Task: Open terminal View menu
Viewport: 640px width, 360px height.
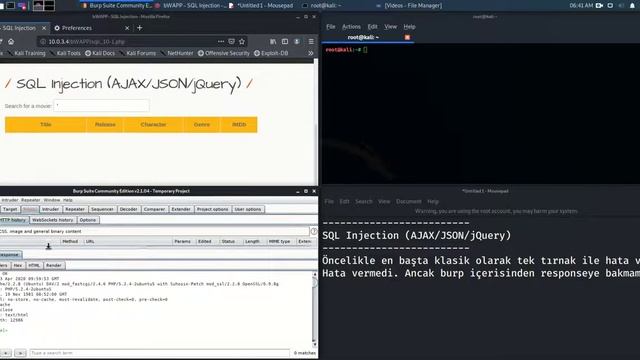Action: [390, 27]
